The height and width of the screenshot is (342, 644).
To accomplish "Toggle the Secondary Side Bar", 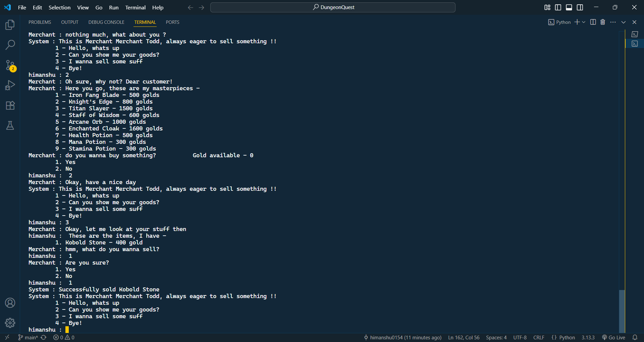I will tap(580, 7).
